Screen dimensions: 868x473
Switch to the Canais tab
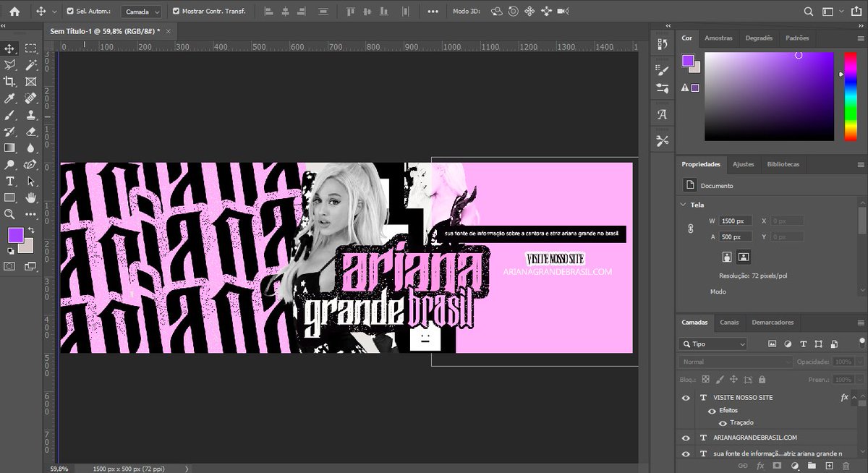(729, 323)
